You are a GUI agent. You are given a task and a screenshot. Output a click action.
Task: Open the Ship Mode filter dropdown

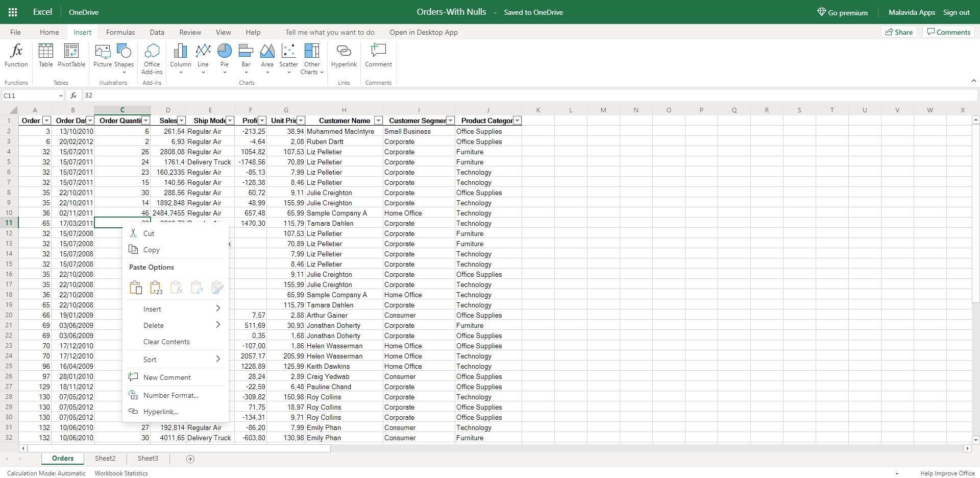coord(230,121)
